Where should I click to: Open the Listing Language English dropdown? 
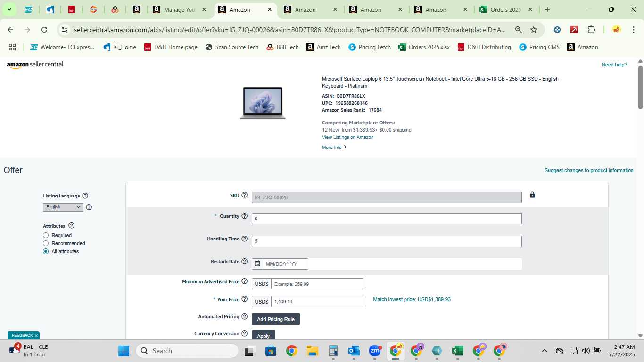(63, 207)
